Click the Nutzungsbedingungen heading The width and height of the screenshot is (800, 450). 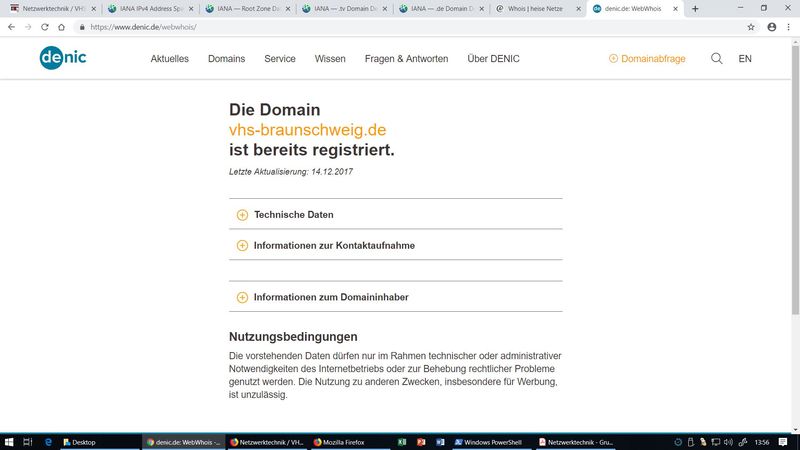coord(293,337)
